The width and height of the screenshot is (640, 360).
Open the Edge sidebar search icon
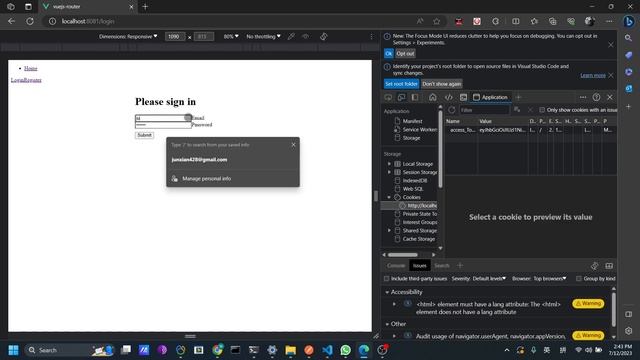pyautogui.click(x=629, y=38)
